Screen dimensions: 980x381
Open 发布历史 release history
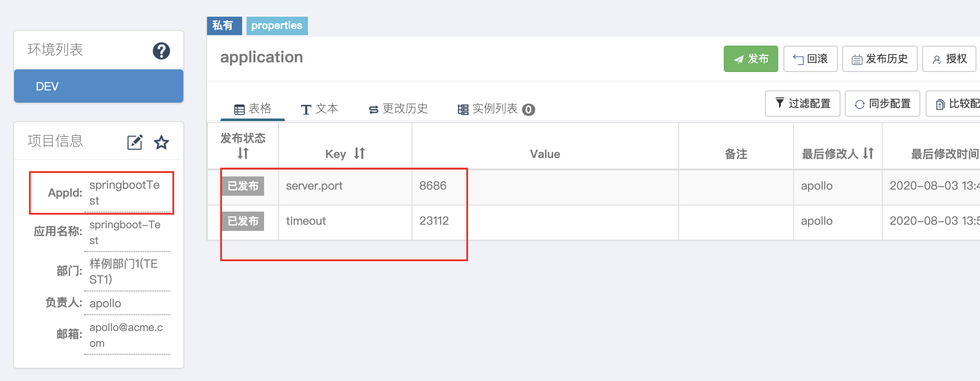point(880,59)
